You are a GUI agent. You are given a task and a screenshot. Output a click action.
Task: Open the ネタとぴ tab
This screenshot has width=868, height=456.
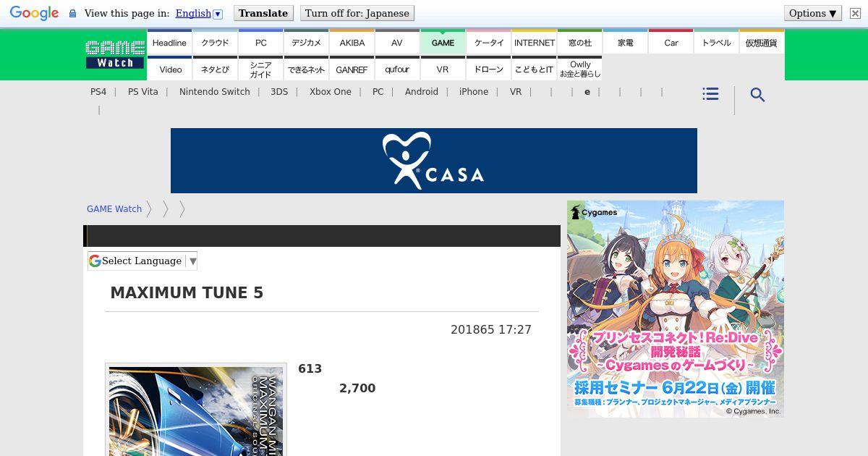pyautogui.click(x=215, y=69)
